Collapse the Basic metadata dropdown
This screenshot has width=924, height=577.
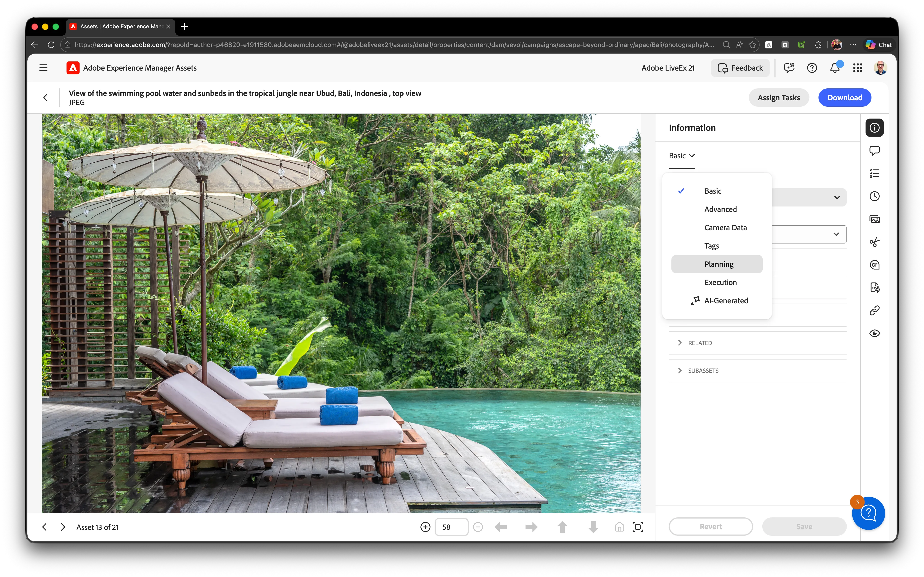click(x=682, y=156)
